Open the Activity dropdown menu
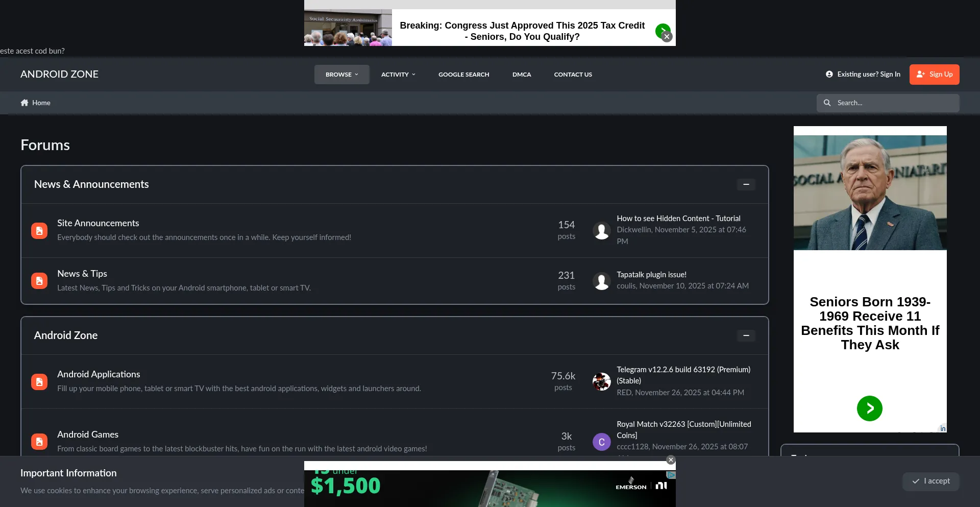The height and width of the screenshot is (507, 980). tap(398, 75)
